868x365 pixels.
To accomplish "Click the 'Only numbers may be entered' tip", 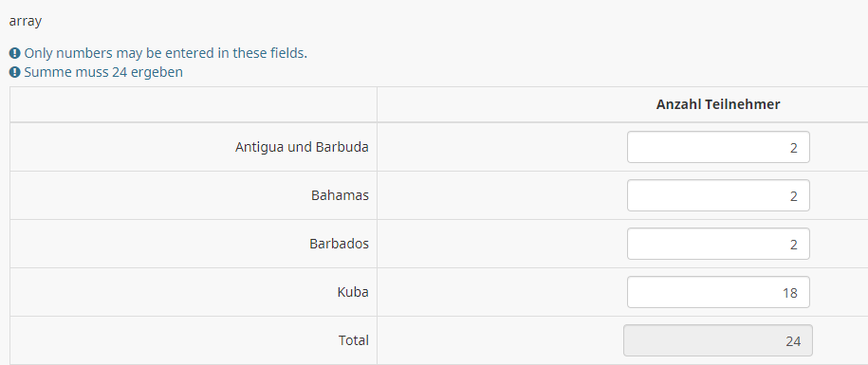I will tap(165, 54).
